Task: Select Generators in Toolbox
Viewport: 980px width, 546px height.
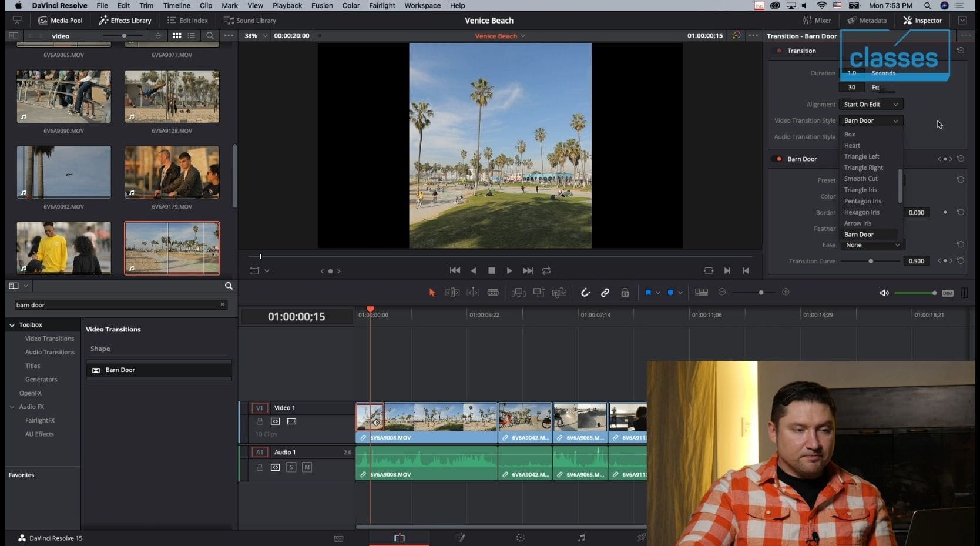Action: 41,380
